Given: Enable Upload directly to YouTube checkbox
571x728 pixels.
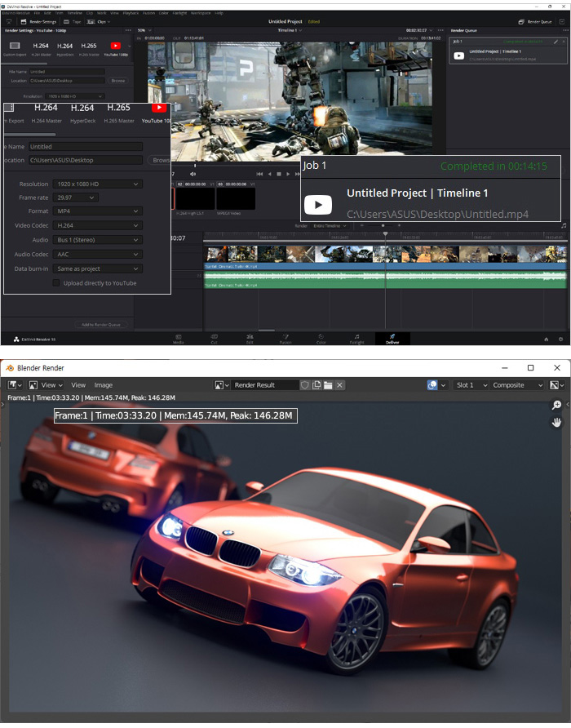Looking at the screenshot, I should click(x=56, y=283).
